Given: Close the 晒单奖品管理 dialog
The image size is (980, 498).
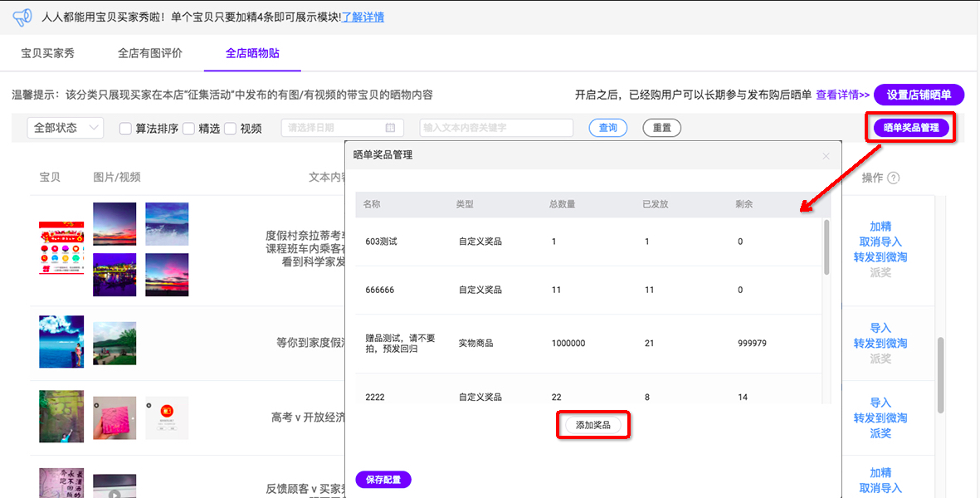Looking at the screenshot, I should tap(825, 155).
